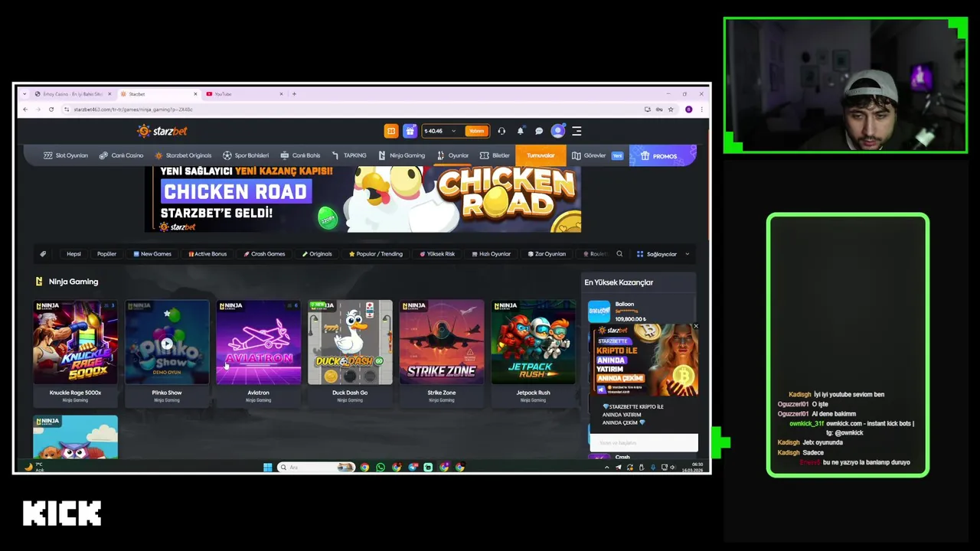Screen dimensions: 980x551
Task: Open Ninja Gaming nav item
Action: click(x=402, y=155)
